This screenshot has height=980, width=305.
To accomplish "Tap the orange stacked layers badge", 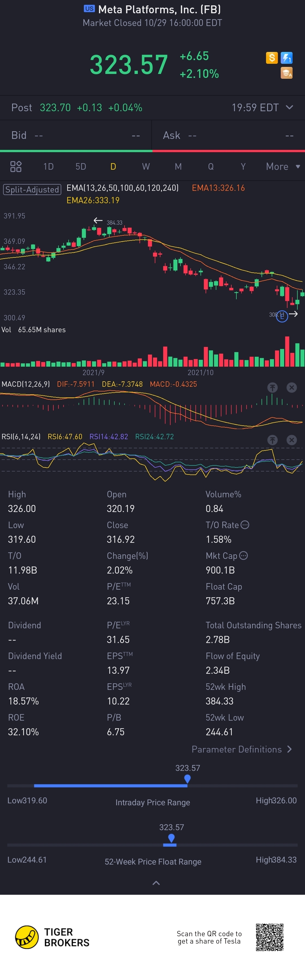I will coord(286,73).
